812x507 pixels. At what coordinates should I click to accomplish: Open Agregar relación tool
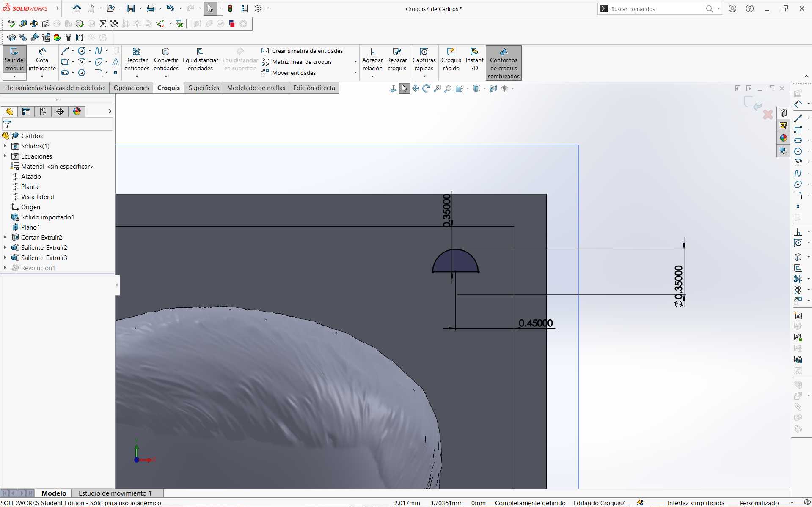click(x=372, y=60)
